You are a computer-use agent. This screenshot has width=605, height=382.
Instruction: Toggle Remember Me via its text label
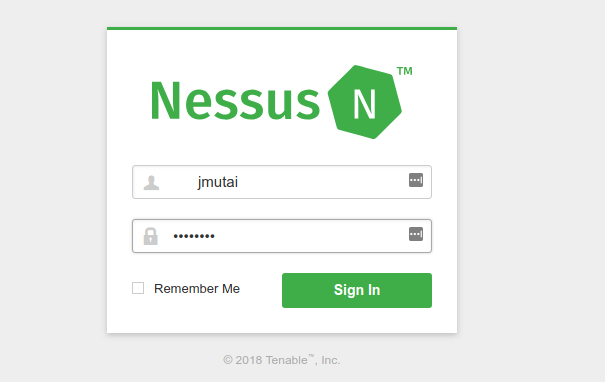[197, 289]
